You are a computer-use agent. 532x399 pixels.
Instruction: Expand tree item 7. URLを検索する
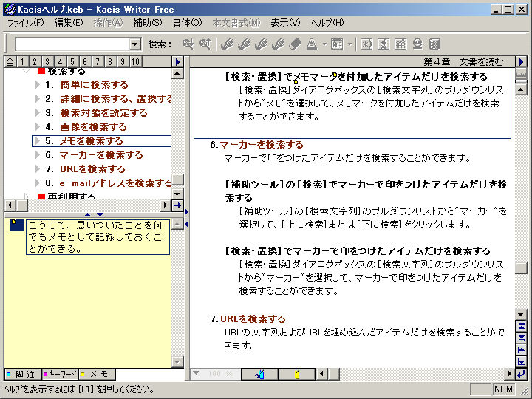[38, 168]
